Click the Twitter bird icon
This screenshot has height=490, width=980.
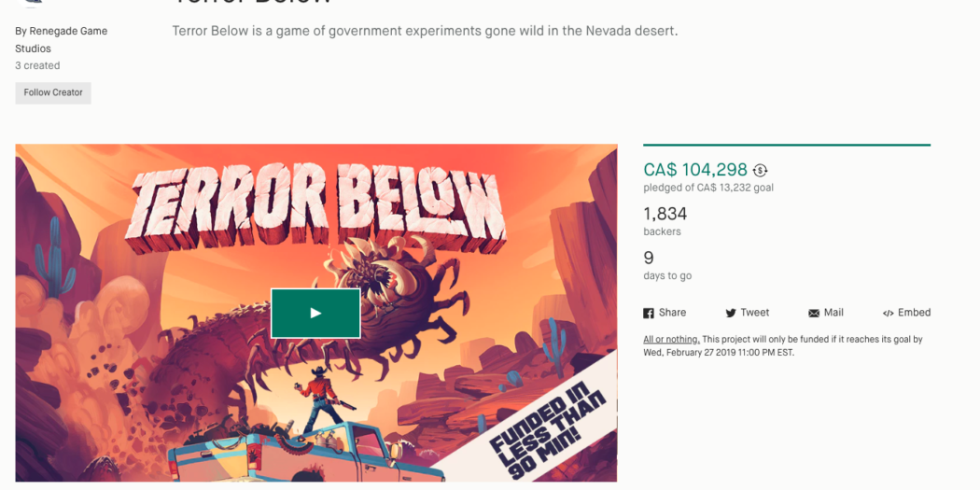coord(731,313)
